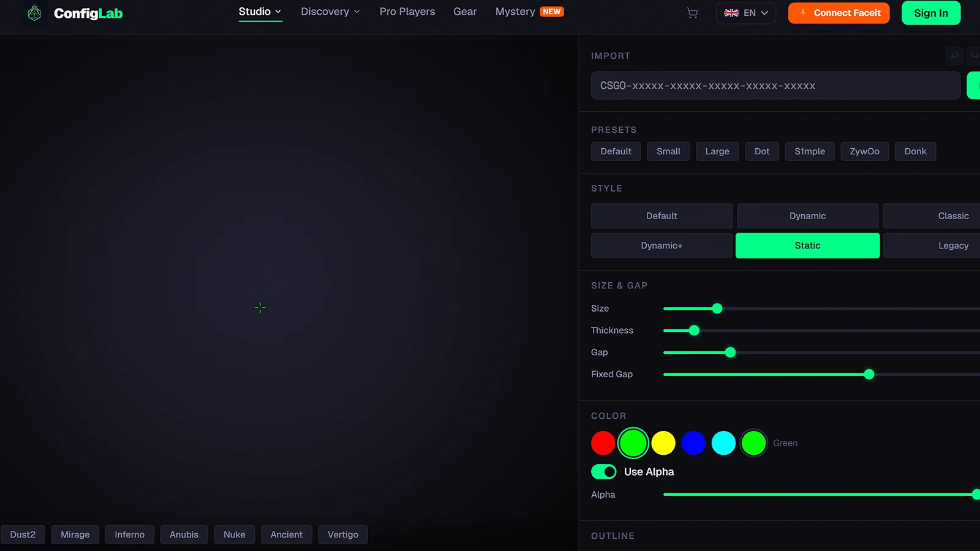Choose the selected green color swatch
The height and width of the screenshot is (551, 980).
pos(633,443)
